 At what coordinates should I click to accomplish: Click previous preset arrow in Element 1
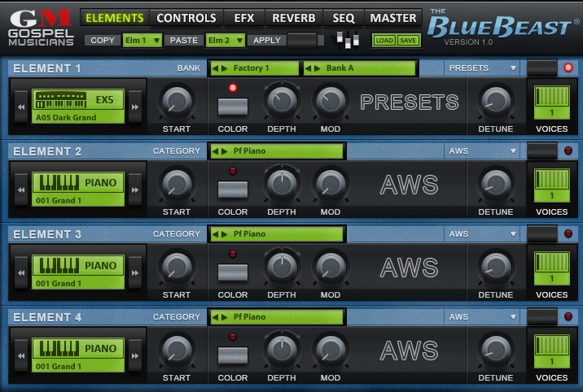coord(21,107)
